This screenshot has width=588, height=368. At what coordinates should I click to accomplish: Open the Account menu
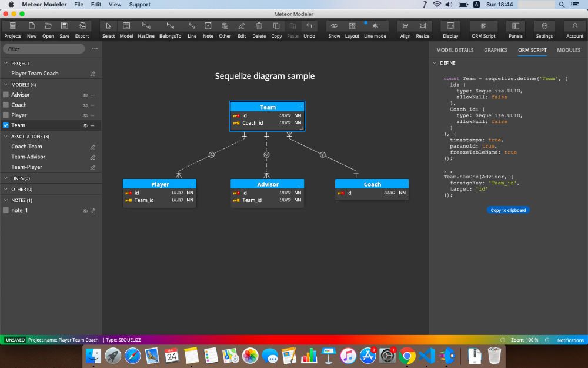575,30
